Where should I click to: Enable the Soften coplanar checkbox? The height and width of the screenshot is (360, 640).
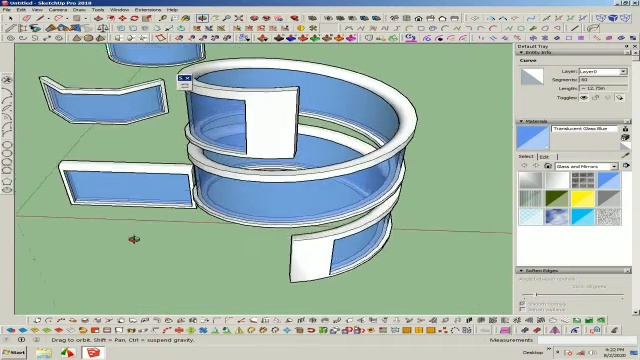522,310
